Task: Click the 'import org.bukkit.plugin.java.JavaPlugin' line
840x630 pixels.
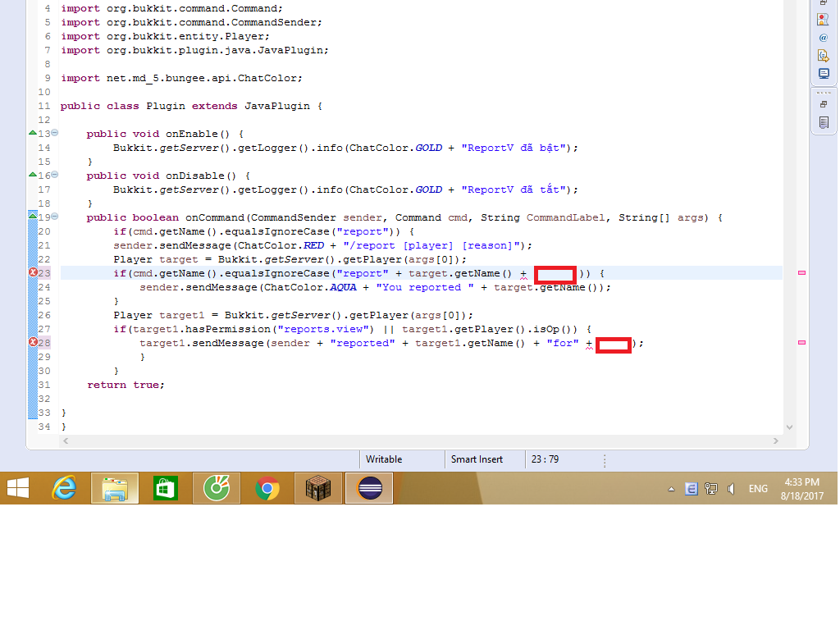Action: coord(194,50)
